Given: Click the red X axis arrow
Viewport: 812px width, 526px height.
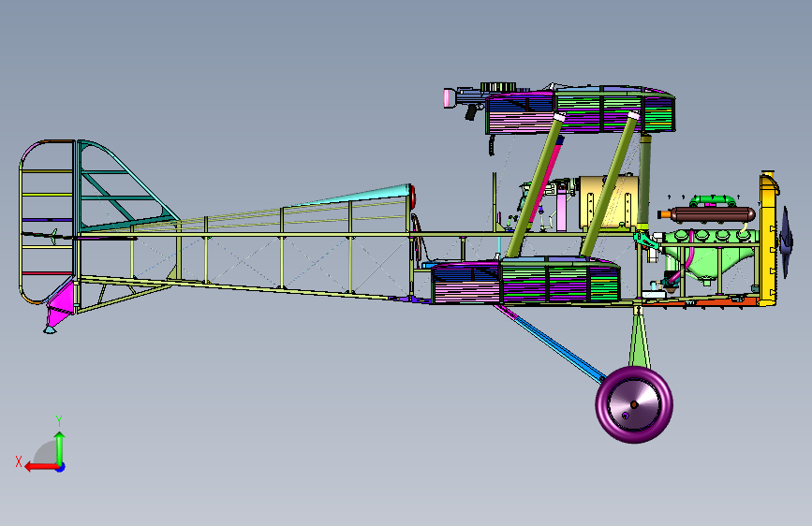Looking at the screenshot, I should (x=40, y=467).
